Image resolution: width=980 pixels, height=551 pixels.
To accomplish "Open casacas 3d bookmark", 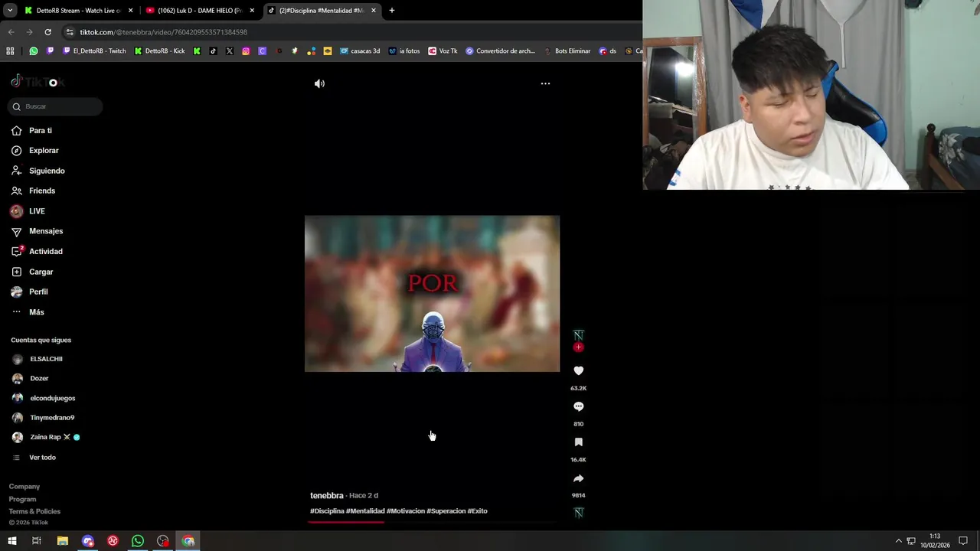I will (x=360, y=51).
